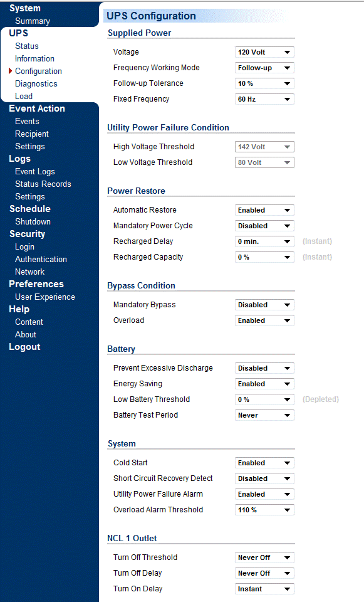Open the Voltage dropdown

[x=264, y=52]
